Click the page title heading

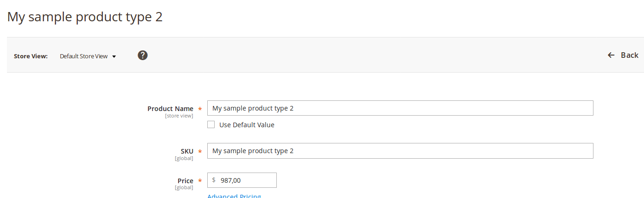pos(85,17)
